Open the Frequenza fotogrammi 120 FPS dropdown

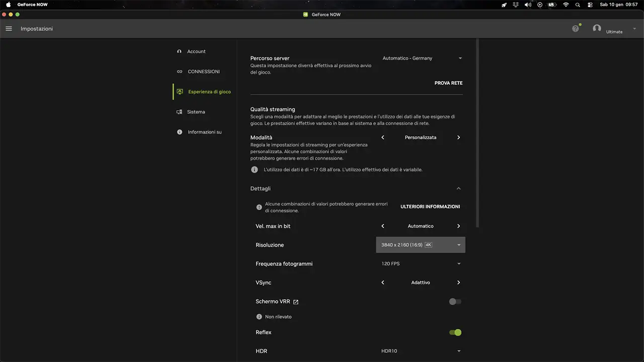click(x=420, y=263)
